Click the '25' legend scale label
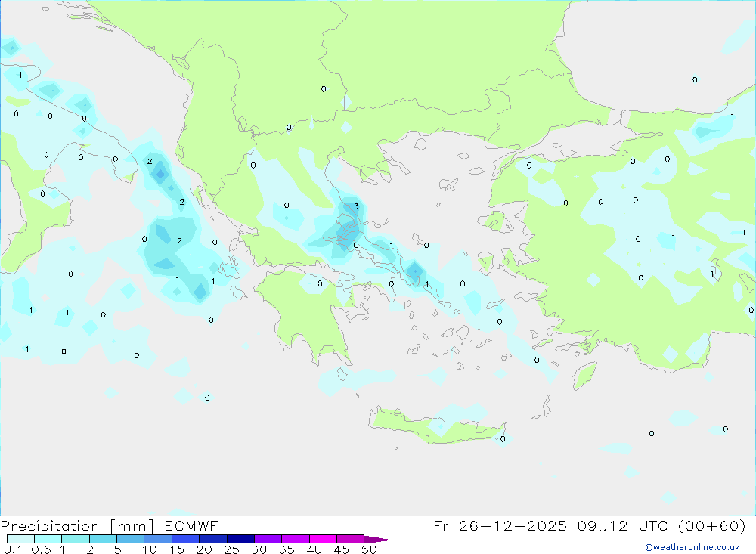Viewport: 756px width, 554px height. pos(232,549)
